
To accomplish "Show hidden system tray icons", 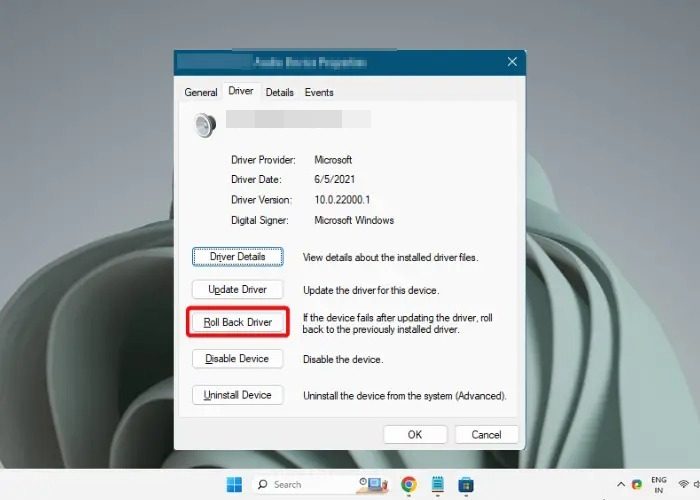I will (621, 484).
